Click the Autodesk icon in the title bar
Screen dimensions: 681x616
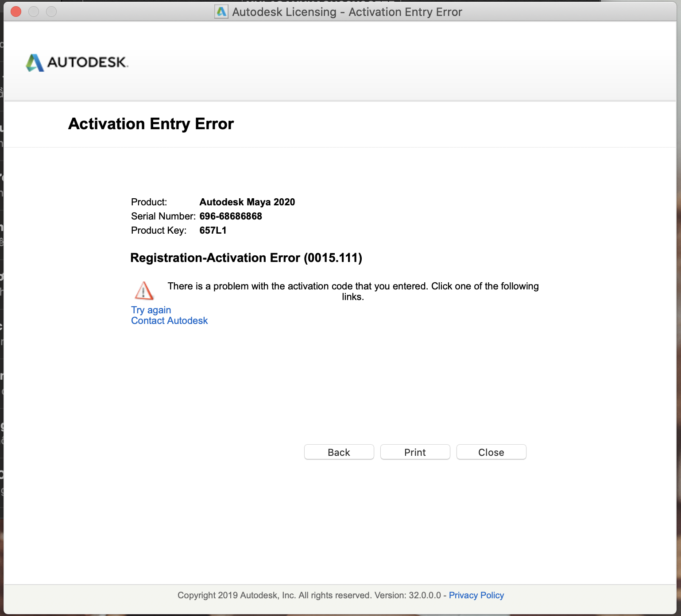(221, 12)
